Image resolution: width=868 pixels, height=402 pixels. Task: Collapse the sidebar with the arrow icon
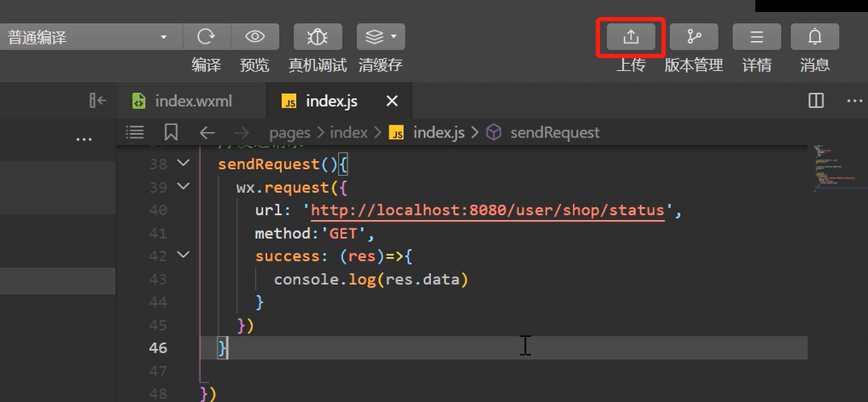97,101
